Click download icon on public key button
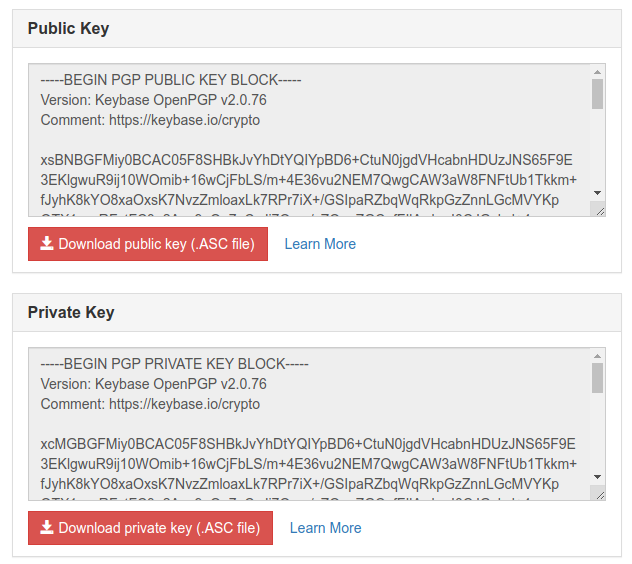This screenshot has height=564, width=632. click(47, 243)
